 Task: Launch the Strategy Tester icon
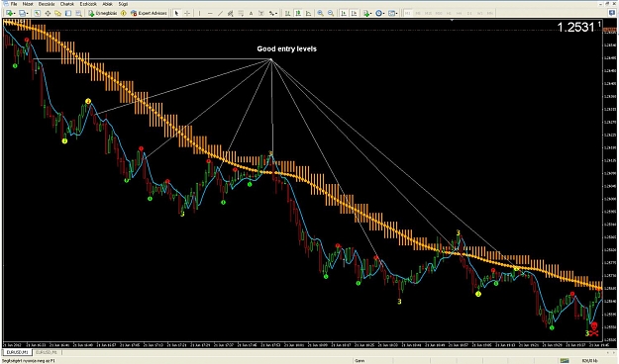click(78, 13)
